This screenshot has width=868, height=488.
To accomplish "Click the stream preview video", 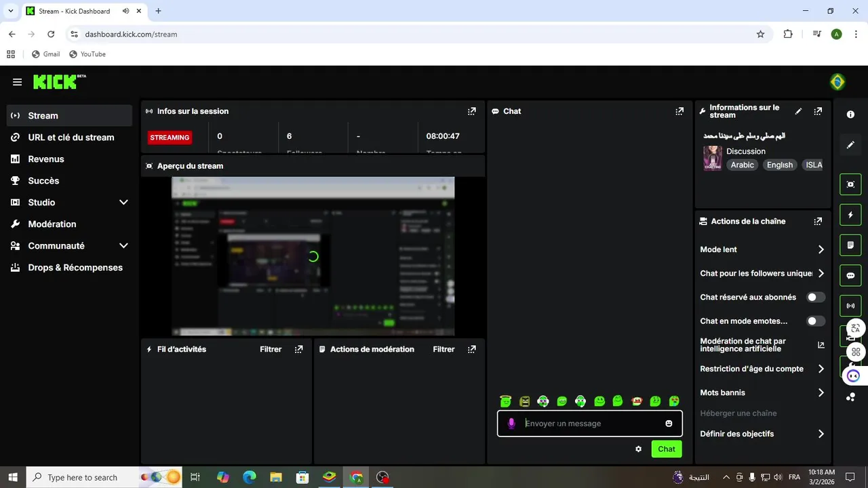I will click(313, 256).
